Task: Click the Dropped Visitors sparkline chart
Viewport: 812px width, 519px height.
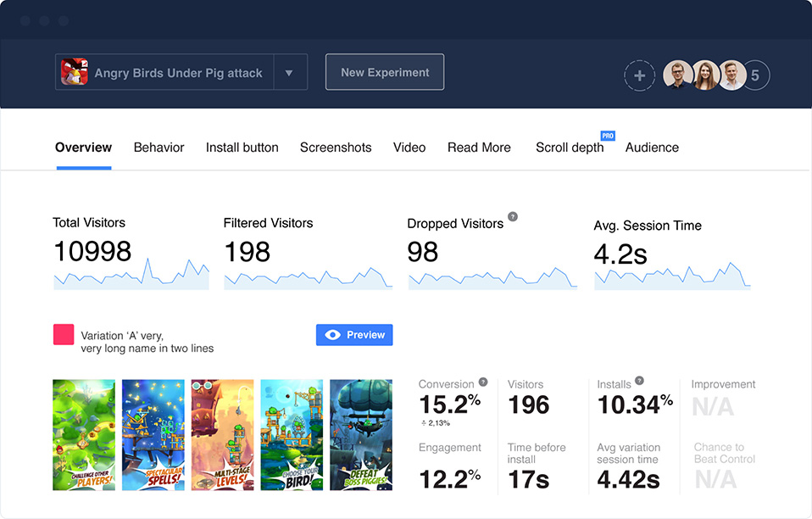Action: coord(492,278)
